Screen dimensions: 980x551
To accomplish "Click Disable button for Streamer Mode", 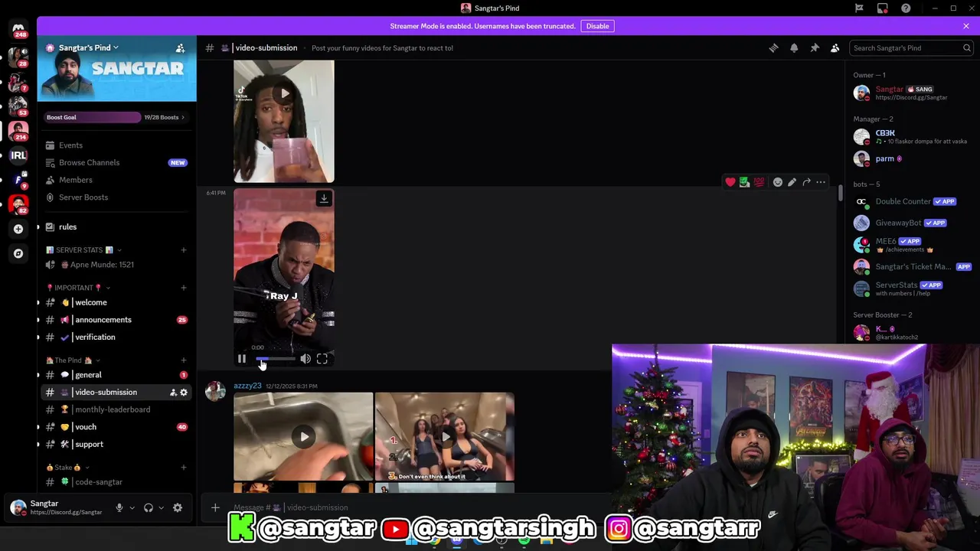I will [597, 26].
